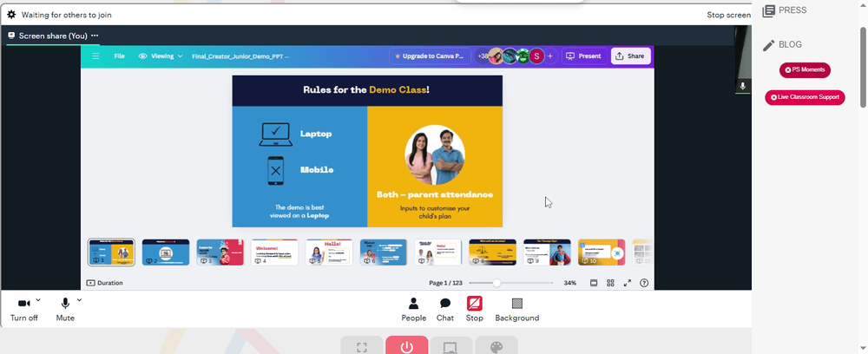
Task: Click the Laptop checkmark icon on slide
Action: 276,134
